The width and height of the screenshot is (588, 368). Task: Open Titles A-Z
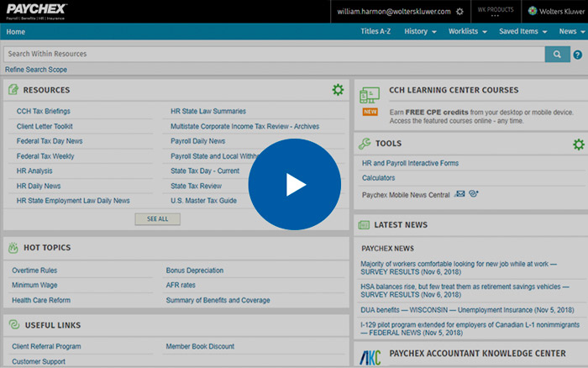pos(375,32)
